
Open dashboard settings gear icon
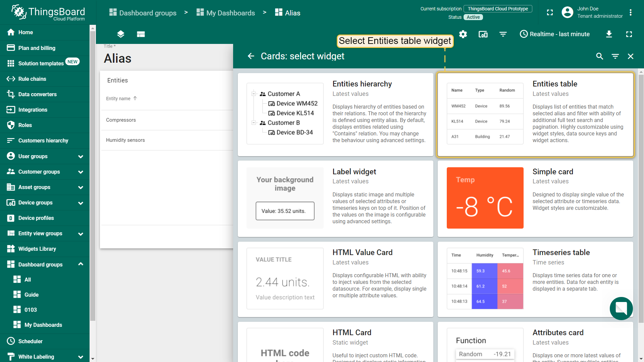click(463, 34)
